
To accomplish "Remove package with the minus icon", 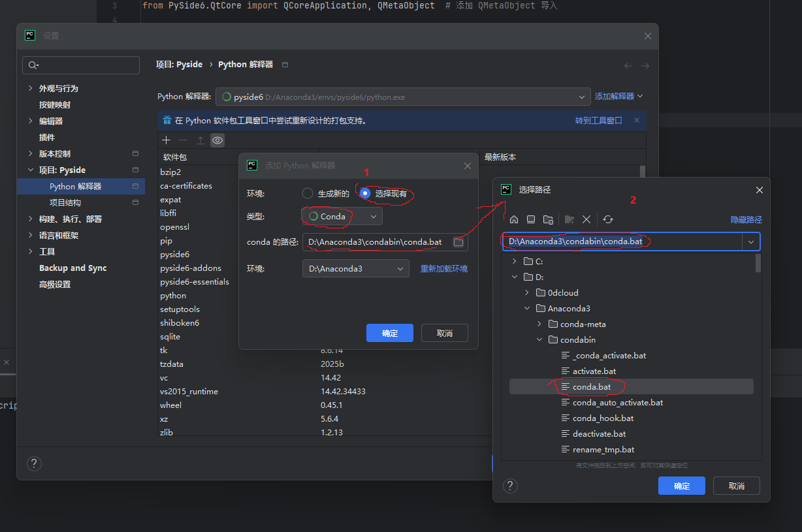I will 184,140.
